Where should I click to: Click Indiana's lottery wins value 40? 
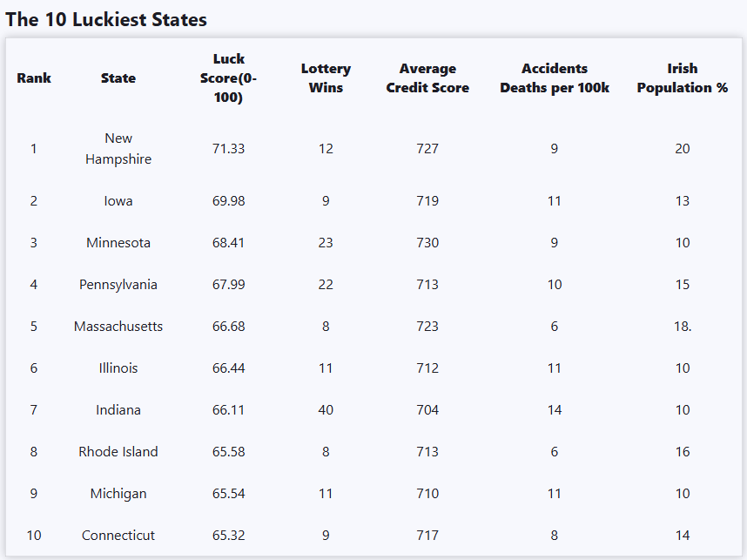pos(326,410)
